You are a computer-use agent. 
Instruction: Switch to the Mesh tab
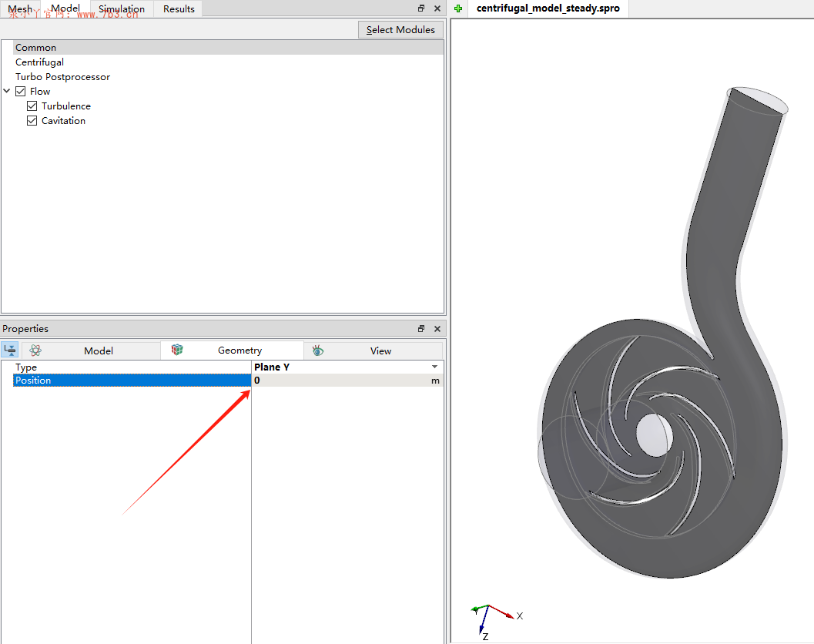point(20,9)
